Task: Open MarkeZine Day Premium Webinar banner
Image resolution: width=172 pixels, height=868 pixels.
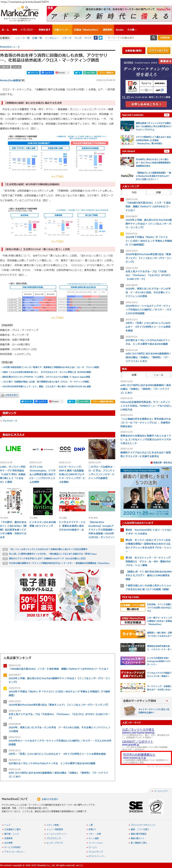Action: (146, 492)
